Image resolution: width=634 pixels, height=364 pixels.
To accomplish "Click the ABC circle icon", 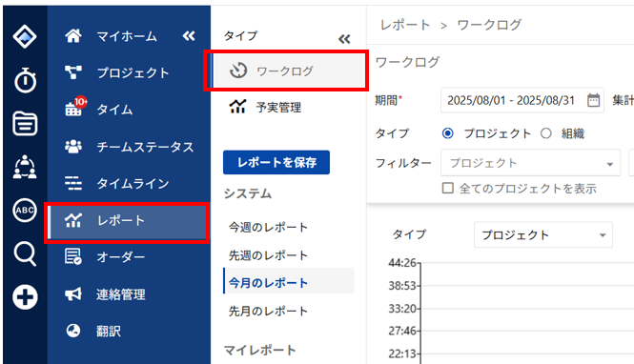I will 25,210.
